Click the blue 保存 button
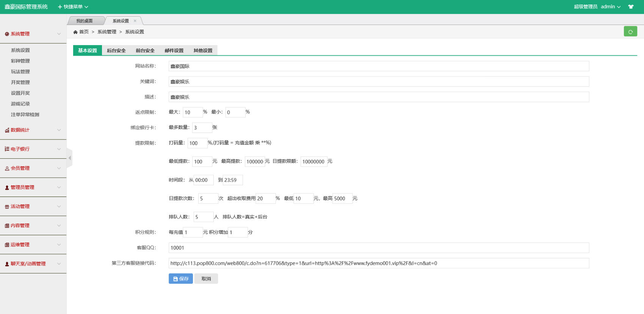This screenshot has width=644, height=314. [181, 279]
